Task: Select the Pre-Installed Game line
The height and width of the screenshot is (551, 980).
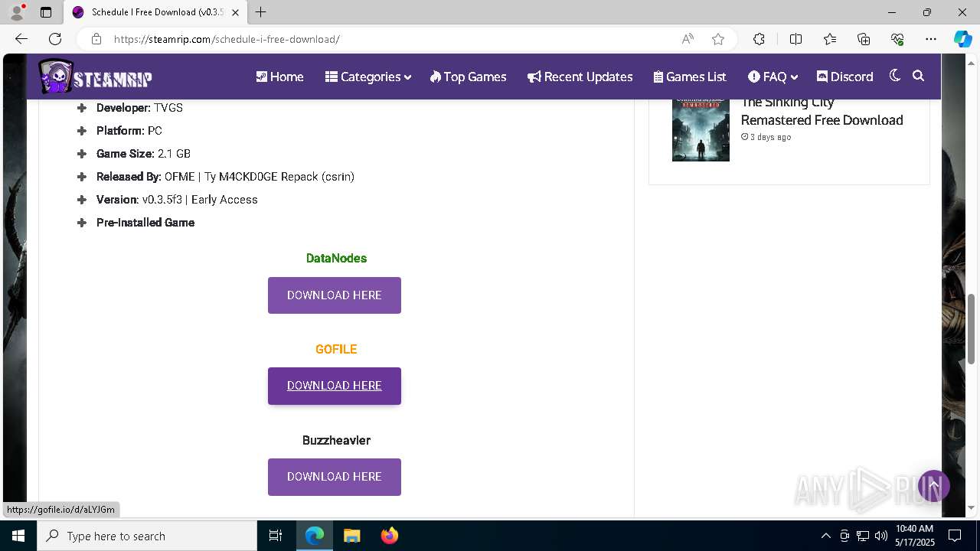Action: click(x=145, y=222)
